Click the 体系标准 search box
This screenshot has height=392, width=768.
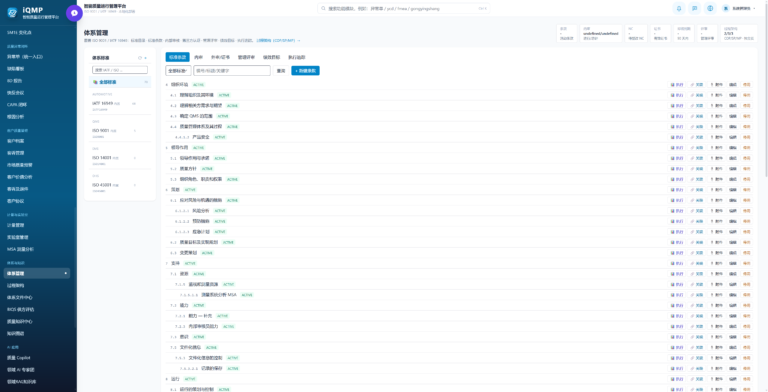click(120, 70)
